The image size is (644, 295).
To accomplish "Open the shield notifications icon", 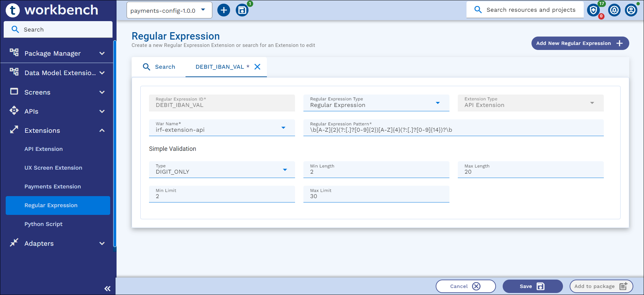I will [593, 10].
